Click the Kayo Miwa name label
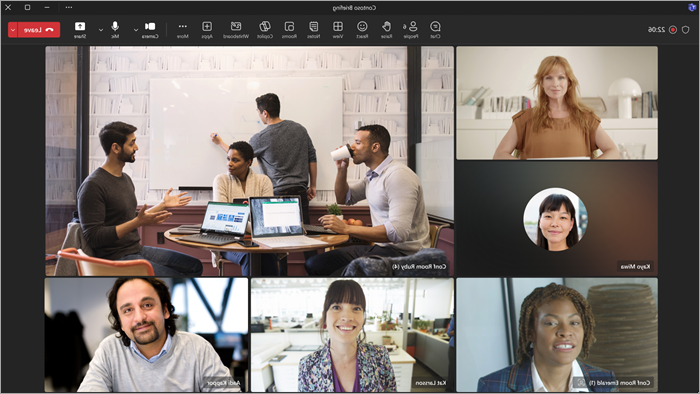700x394 pixels. 636,266
